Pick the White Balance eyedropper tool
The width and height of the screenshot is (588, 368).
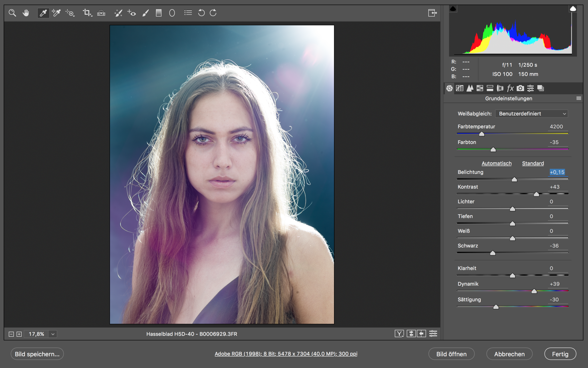[43, 13]
